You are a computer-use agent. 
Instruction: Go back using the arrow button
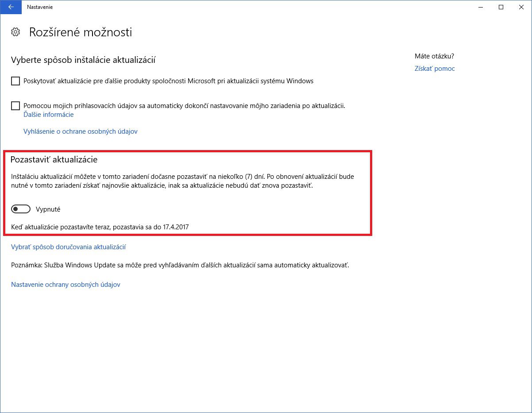[11, 7]
